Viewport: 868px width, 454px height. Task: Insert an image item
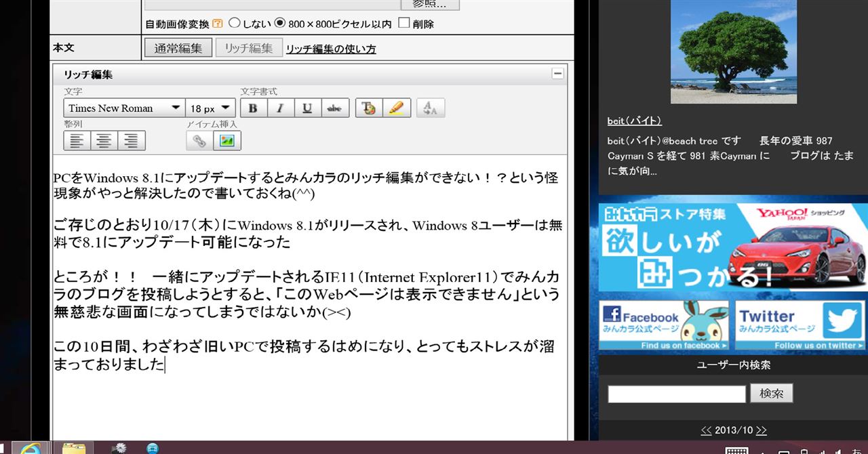coord(227,140)
